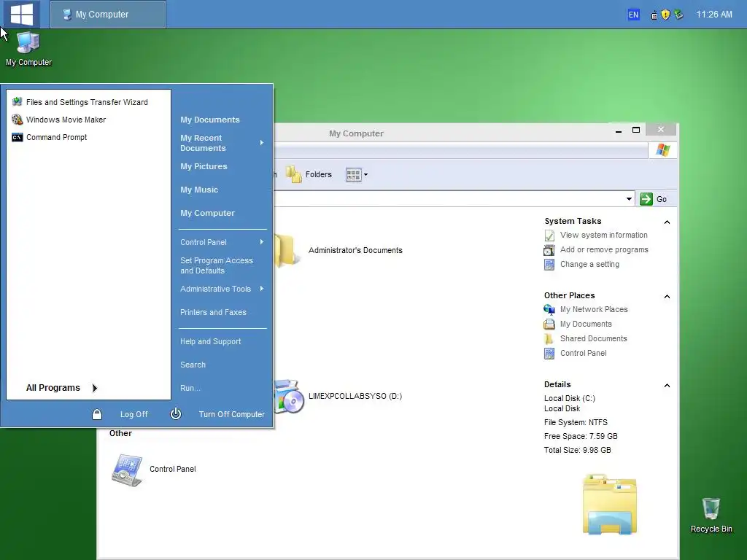Click the Turn Off Computer power icon
747x560 pixels.
coord(175,413)
